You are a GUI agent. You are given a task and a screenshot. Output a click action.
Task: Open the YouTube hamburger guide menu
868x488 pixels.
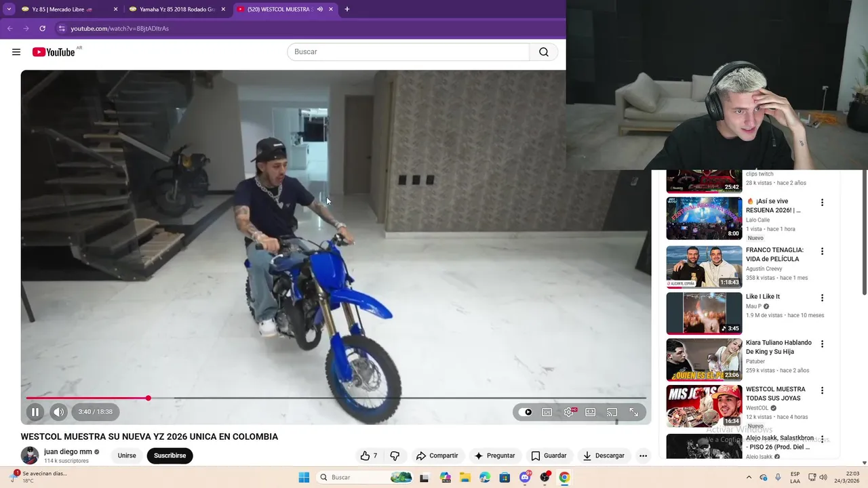point(16,52)
